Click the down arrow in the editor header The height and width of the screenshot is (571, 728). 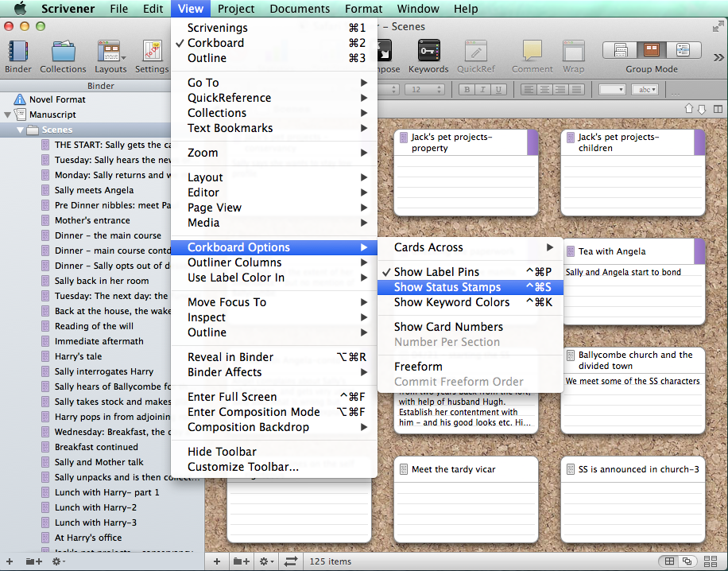702,109
